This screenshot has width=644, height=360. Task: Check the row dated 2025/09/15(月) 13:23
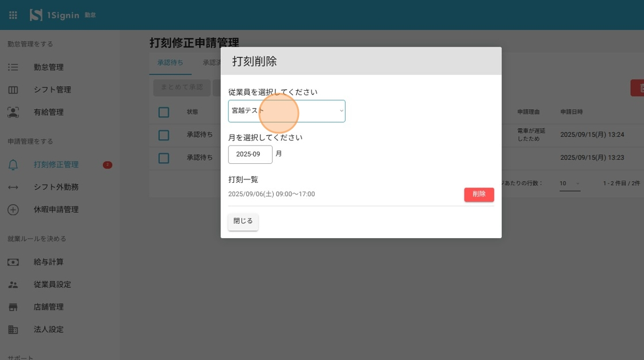pyautogui.click(x=164, y=158)
